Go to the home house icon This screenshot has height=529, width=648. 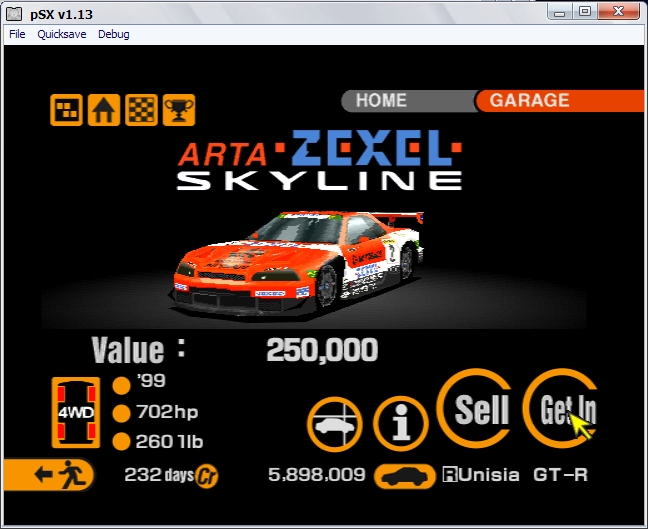(104, 110)
